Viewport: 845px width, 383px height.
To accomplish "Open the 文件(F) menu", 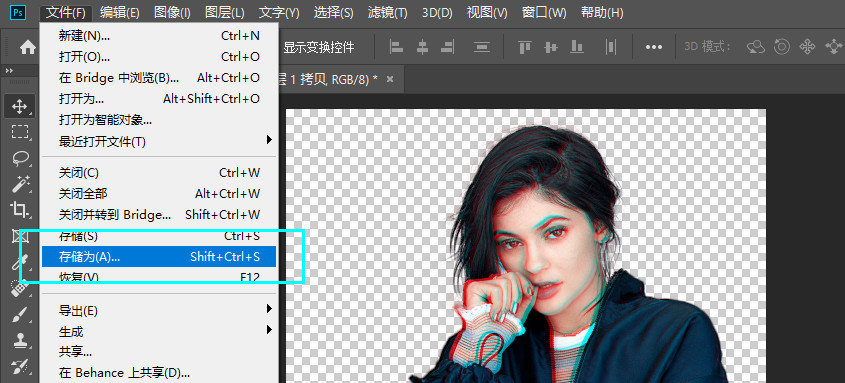I will click(x=66, y=12).
